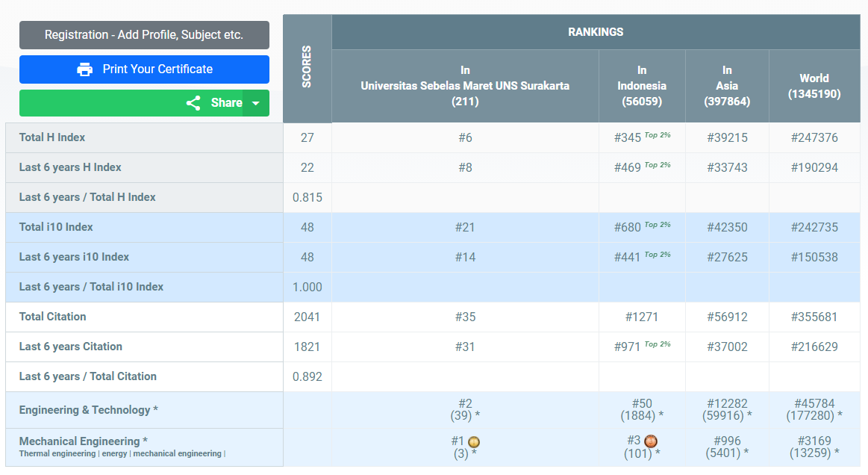Click the Total i10 Index row label

pyautogui.click(x=56, y=227)
